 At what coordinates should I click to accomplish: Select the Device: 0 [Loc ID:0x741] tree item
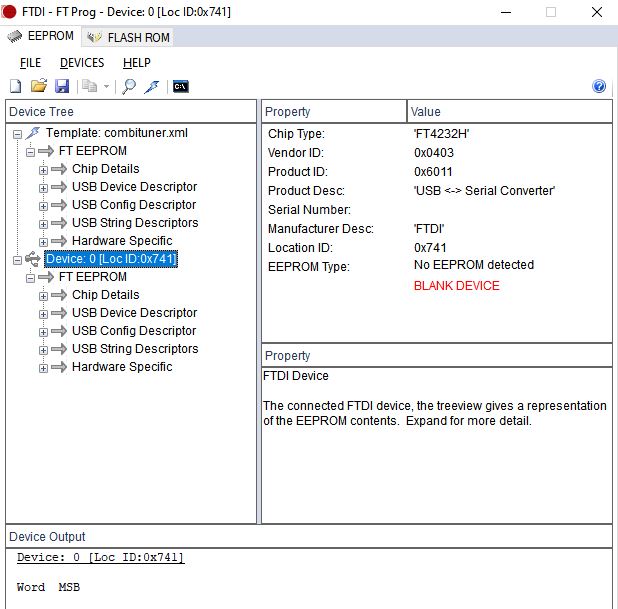coord(111,259)
